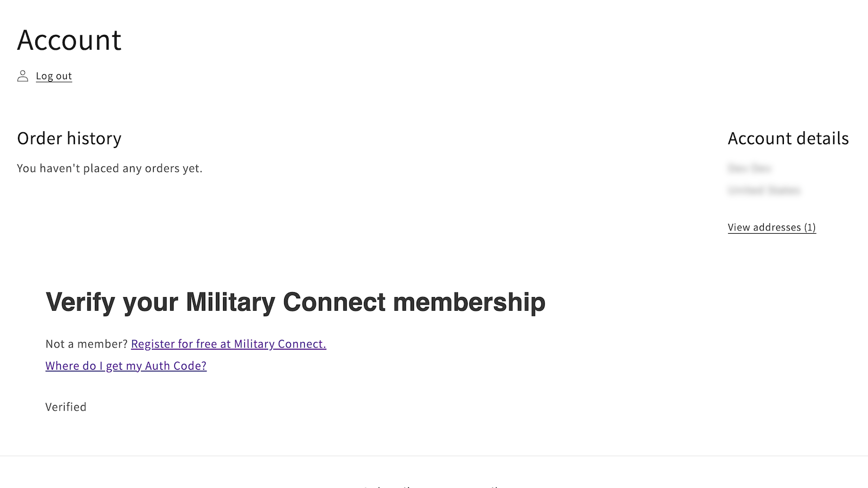Viewport: 868px width, 488px height.
Task: Click the empty orders message text
Action: [110, 168]
